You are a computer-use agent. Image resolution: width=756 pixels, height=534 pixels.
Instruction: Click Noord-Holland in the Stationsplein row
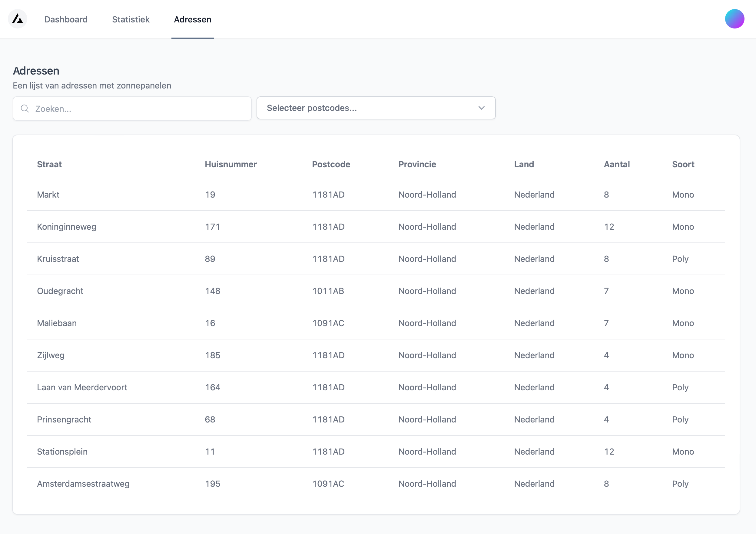click(427, 452)
